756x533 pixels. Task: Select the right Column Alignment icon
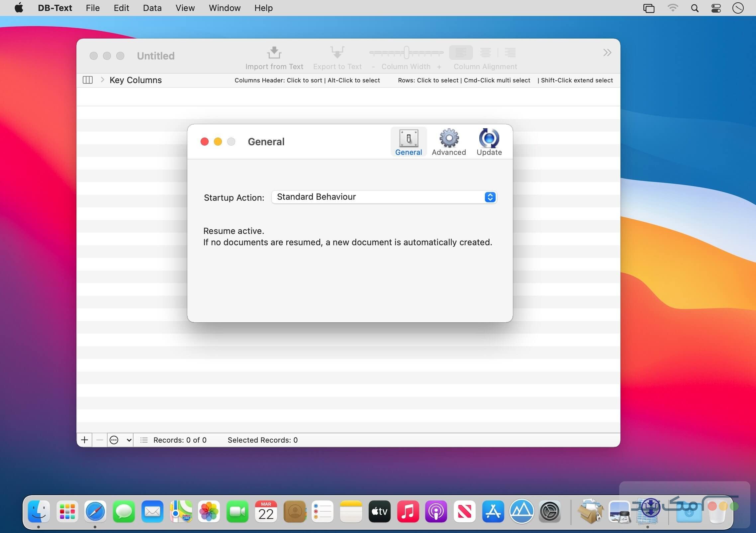[510, 53]
